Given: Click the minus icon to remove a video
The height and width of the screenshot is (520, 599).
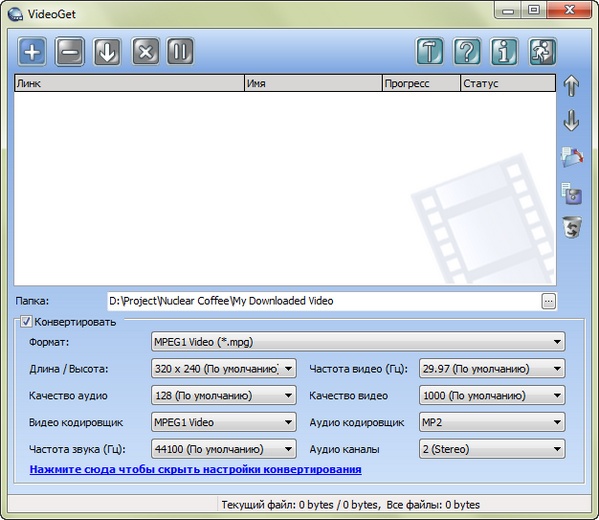Looking at the screenshot, I should [x=70, y=52].
